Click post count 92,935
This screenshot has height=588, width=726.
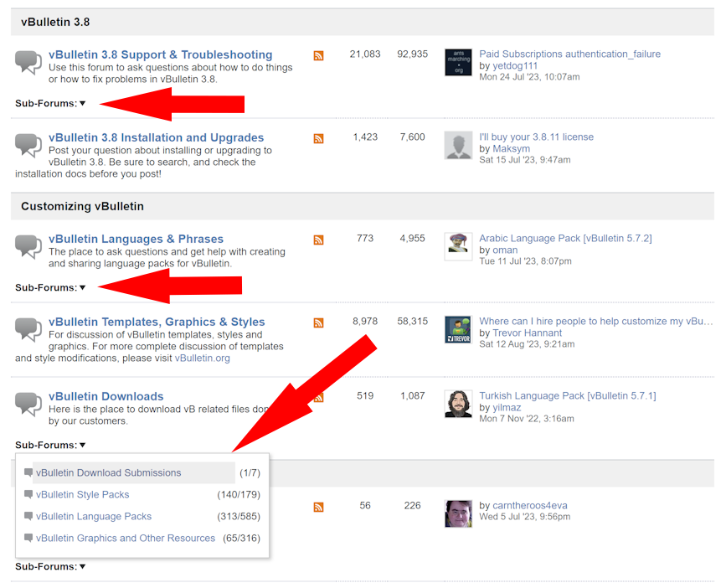coord(412,54)
